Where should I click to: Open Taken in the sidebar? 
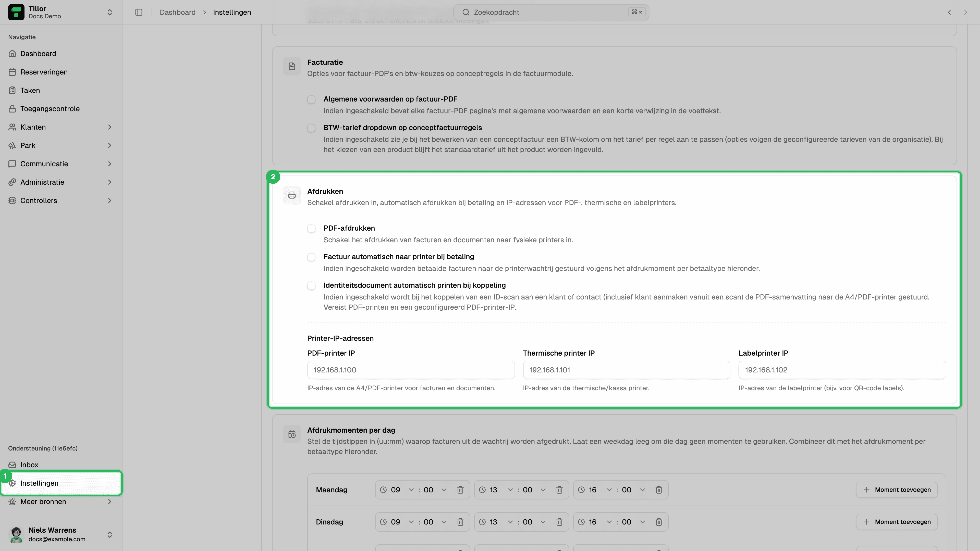[61, 90]
